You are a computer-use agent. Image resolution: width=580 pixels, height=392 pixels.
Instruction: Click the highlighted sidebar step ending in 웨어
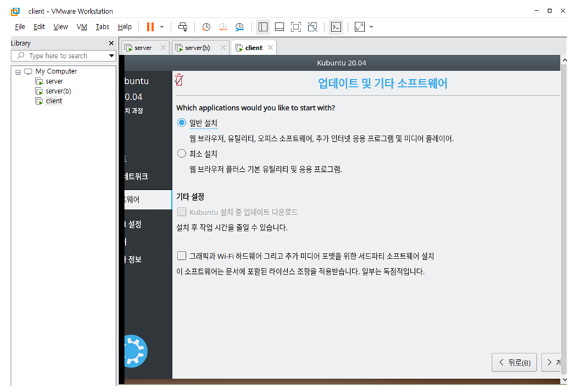(x=148, y=200)
